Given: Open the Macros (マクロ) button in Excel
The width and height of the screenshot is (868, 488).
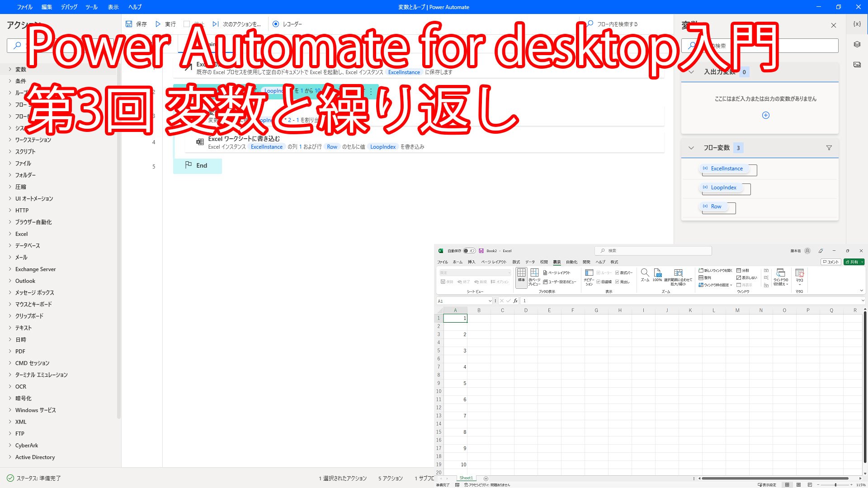Looking at the screenshot, I should click(799, 277).
